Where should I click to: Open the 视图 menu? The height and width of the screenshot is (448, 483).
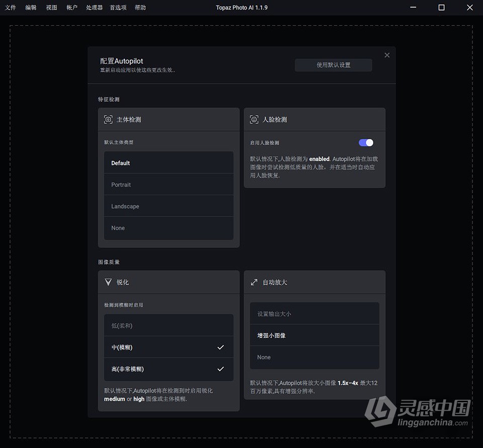coord(51,8)
